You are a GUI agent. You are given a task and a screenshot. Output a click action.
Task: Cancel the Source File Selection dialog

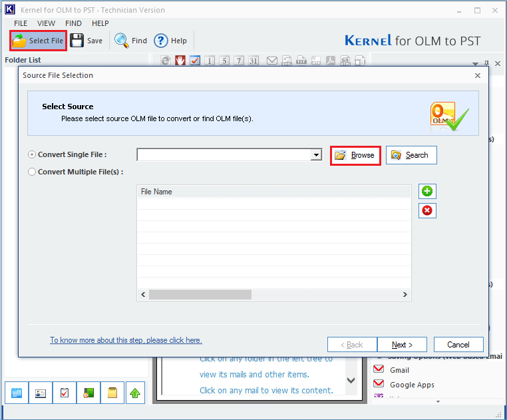pos(458,345)
